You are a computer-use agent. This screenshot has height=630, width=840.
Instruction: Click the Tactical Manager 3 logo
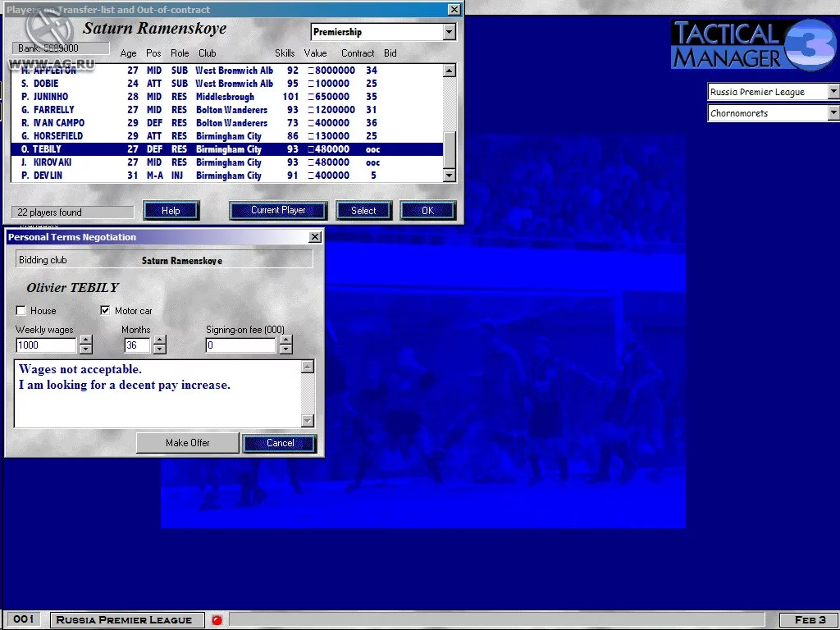(x=753, y=45)
